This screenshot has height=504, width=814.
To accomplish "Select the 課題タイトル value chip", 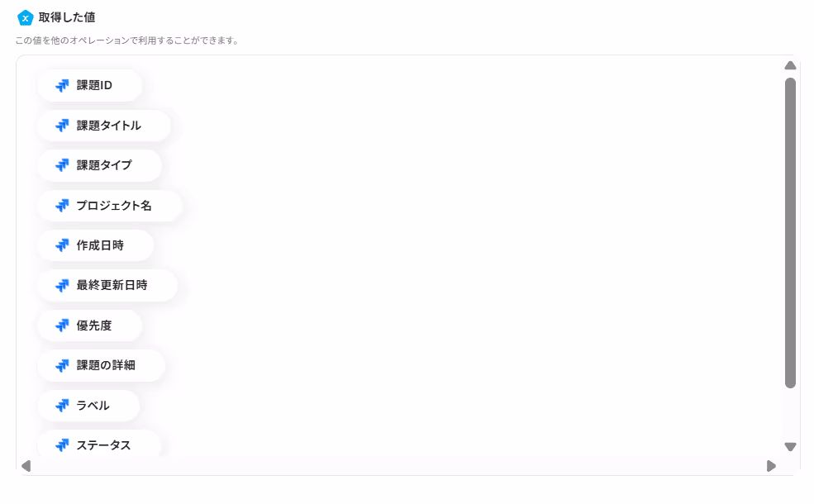I will (x=104, y=125).
